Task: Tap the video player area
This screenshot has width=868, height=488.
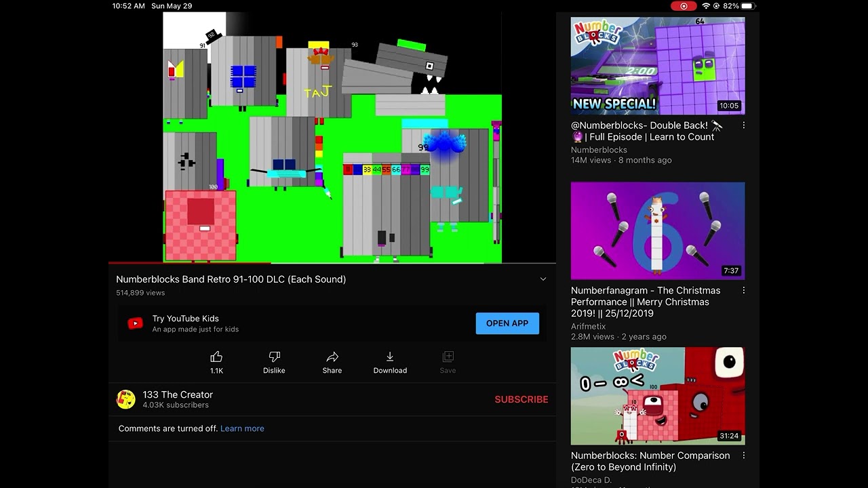Action: (x=332, y=137)
